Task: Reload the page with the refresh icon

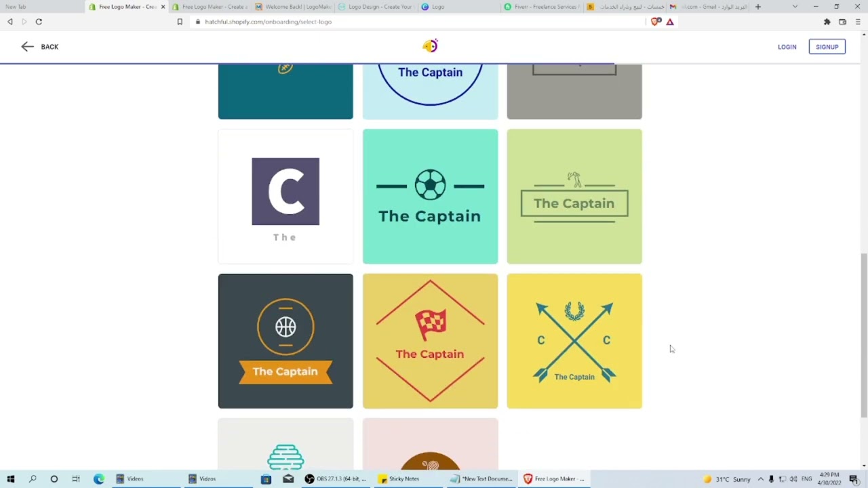Action: click(39, 22)
